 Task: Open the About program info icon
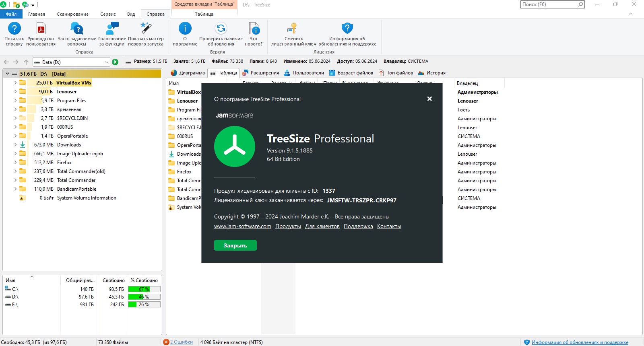[x=185, y=29]
